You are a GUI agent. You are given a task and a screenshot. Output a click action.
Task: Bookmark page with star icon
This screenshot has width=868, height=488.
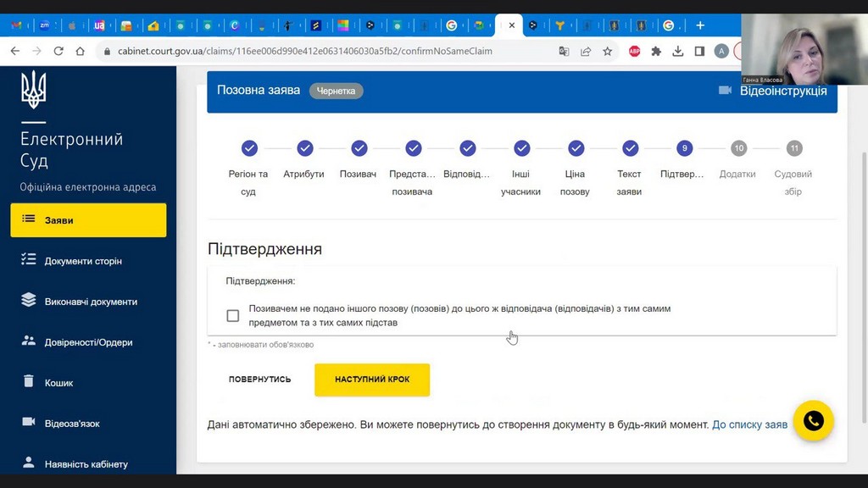coord(608,51)
